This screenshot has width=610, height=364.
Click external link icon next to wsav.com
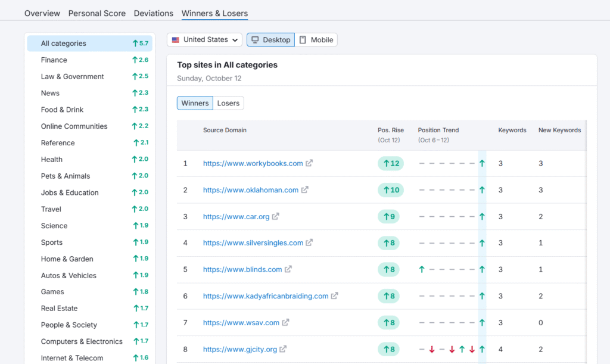285,322
